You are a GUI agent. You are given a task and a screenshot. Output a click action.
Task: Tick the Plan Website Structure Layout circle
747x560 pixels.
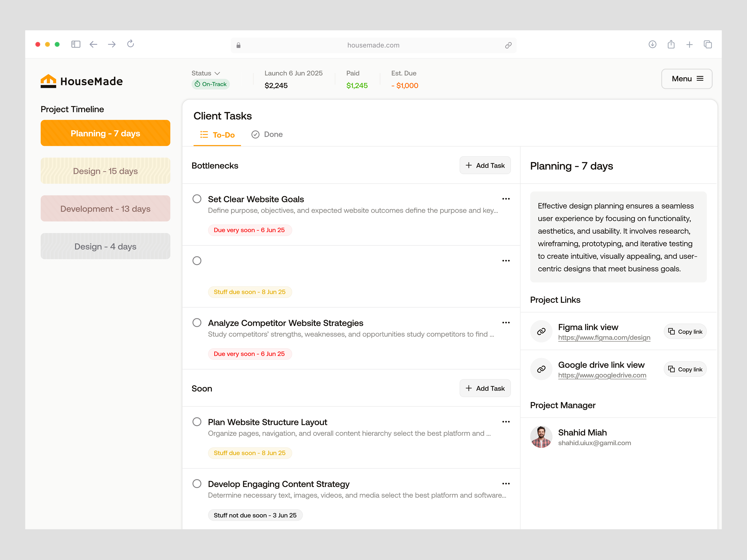pos(197,422)
